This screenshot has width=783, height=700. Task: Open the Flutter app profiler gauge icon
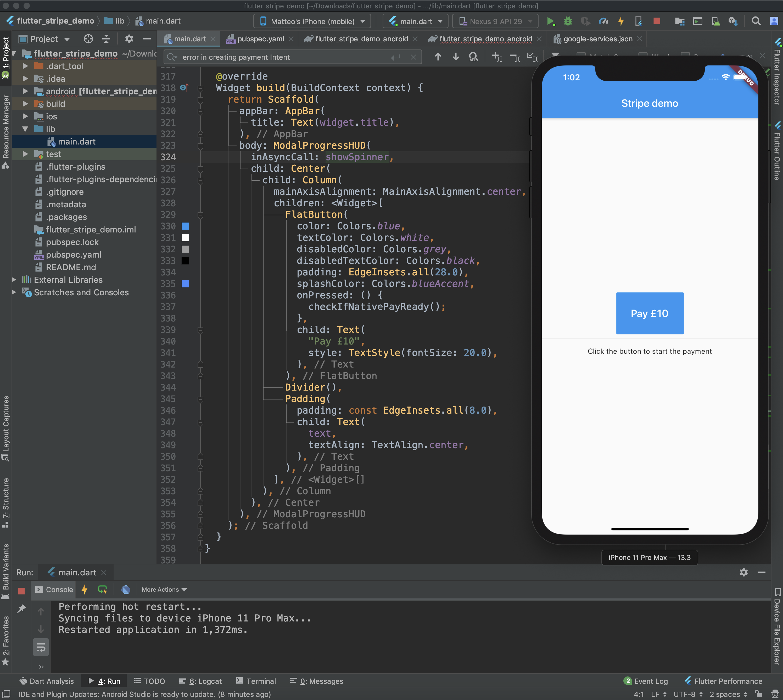[603, 21]
